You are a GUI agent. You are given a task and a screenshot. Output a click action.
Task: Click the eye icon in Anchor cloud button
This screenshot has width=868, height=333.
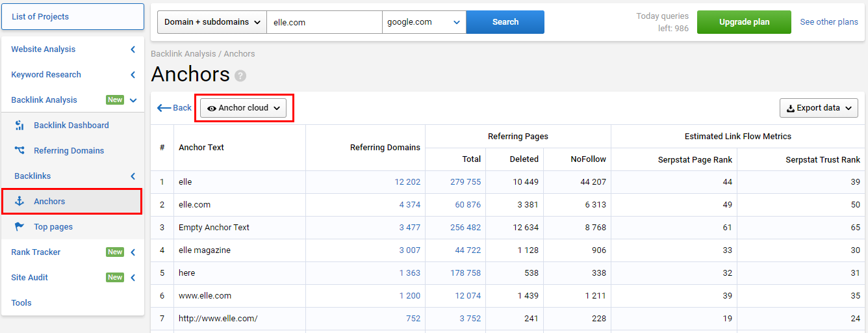pos(212,109)
